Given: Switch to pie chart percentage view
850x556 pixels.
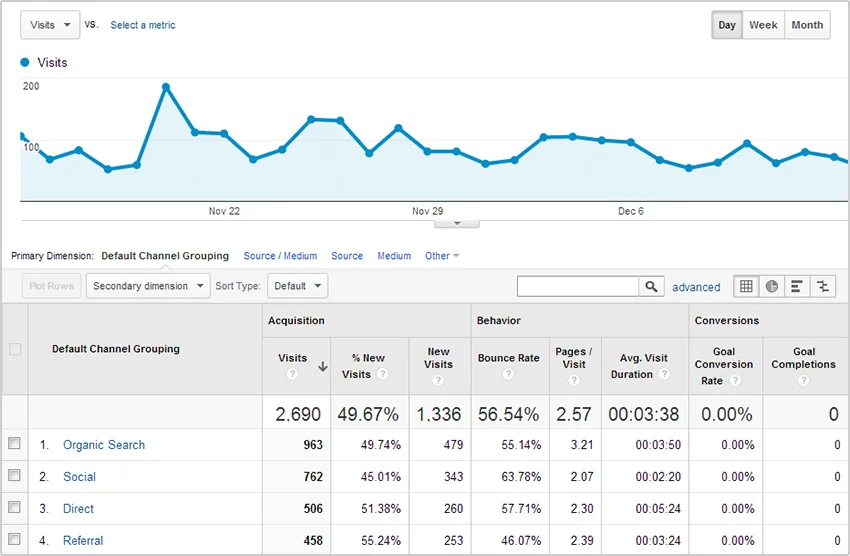Looking at the screenshot, I should click(771, 286).
